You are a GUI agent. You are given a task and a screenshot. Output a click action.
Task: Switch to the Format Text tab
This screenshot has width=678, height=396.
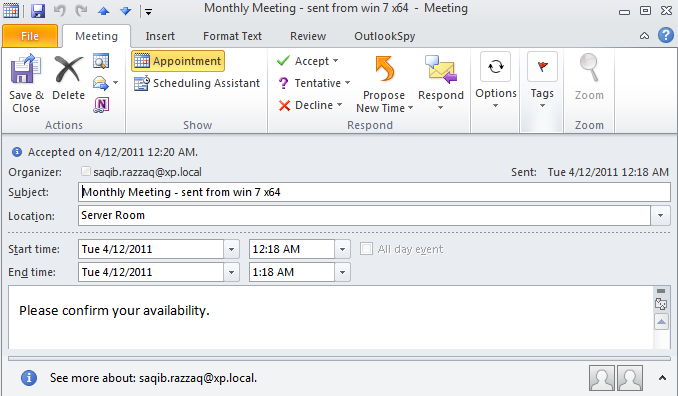pyautogui.click(x=232, y=36)
